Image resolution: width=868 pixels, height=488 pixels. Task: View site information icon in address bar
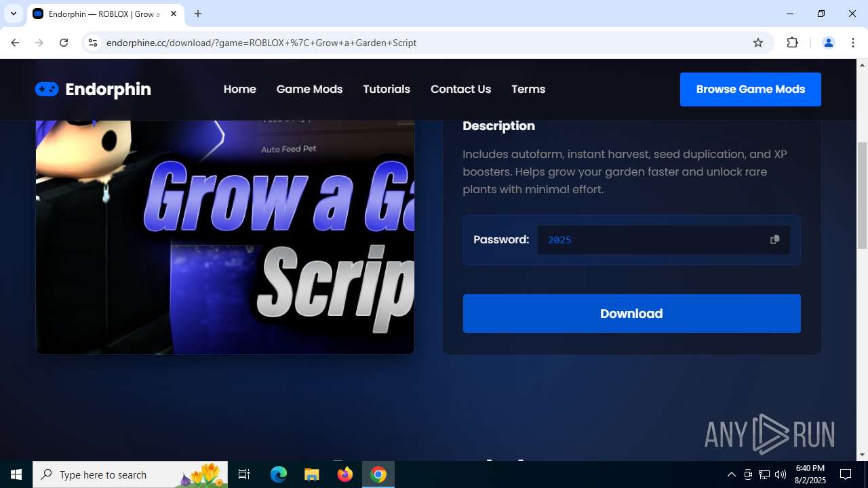(93, 43)
